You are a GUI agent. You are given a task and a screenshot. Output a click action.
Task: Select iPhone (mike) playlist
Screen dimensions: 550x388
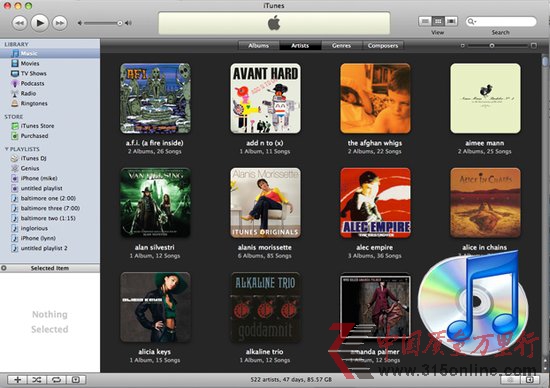tap(50, 178)
